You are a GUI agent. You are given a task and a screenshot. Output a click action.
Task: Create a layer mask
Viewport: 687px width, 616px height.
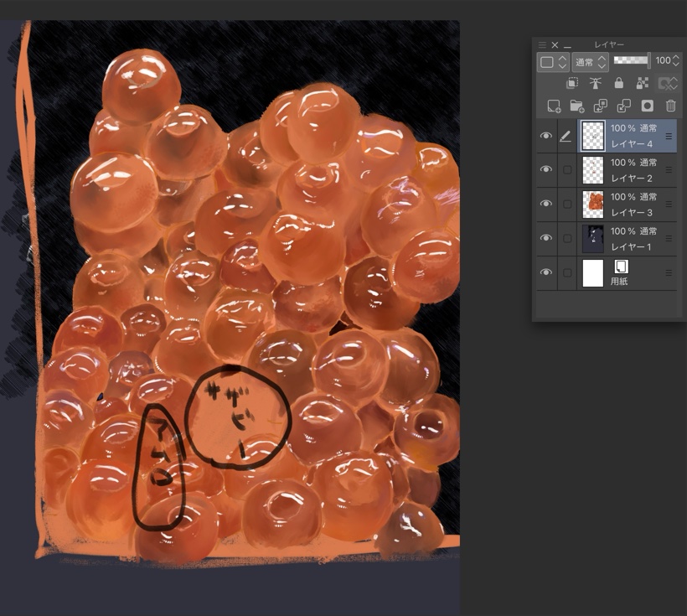tap(647, 106)
